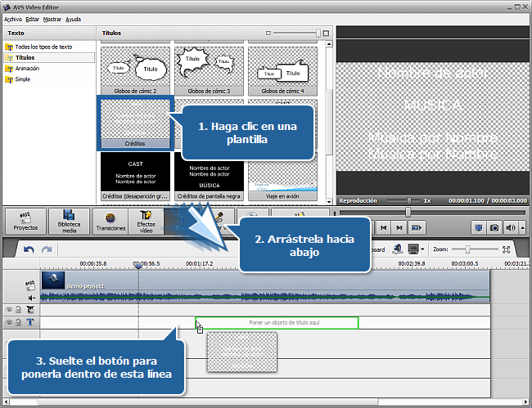This screenshot has width=532, height=408.
Task: Open the Biblioteca media library
Action: point(69,222)
